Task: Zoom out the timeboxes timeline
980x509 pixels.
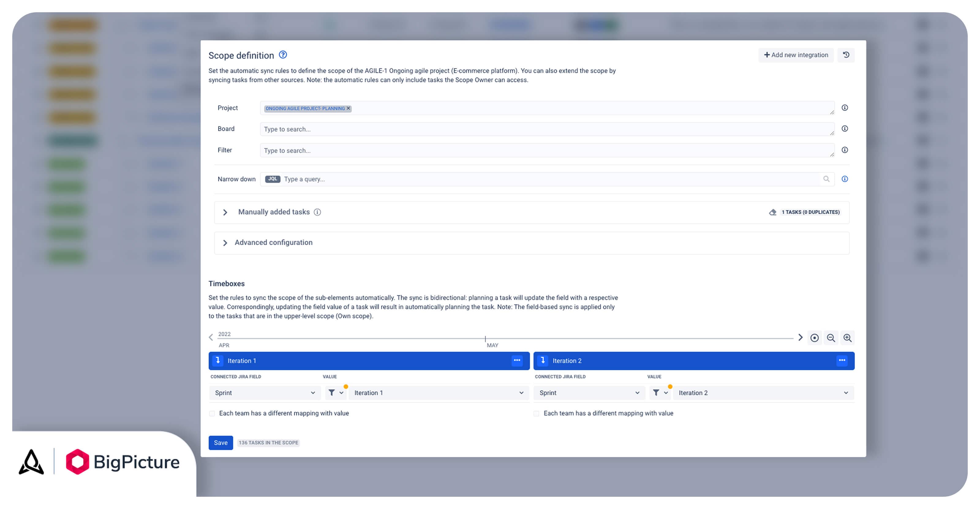Action: point(831,338)
